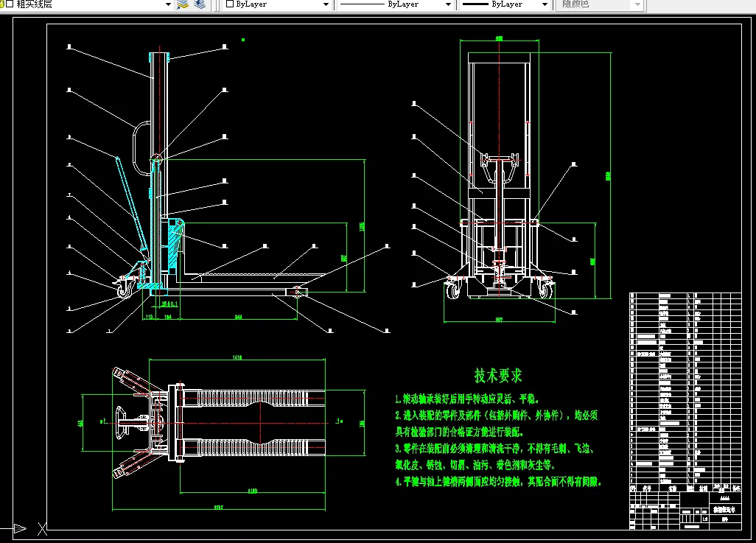756x543 pixels.
Task: Open the ByLayer lineweight dropdown
Action: [x=505, y=4]
